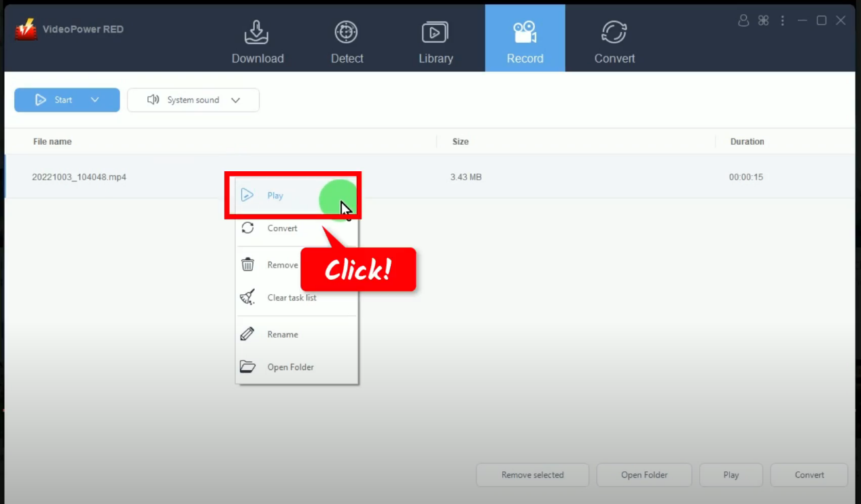Image resolution: width=861 pixels, height=504 pixels.
Task: Select the Detect screen icon
Action: pyautogui.click(x=347, y=31)
